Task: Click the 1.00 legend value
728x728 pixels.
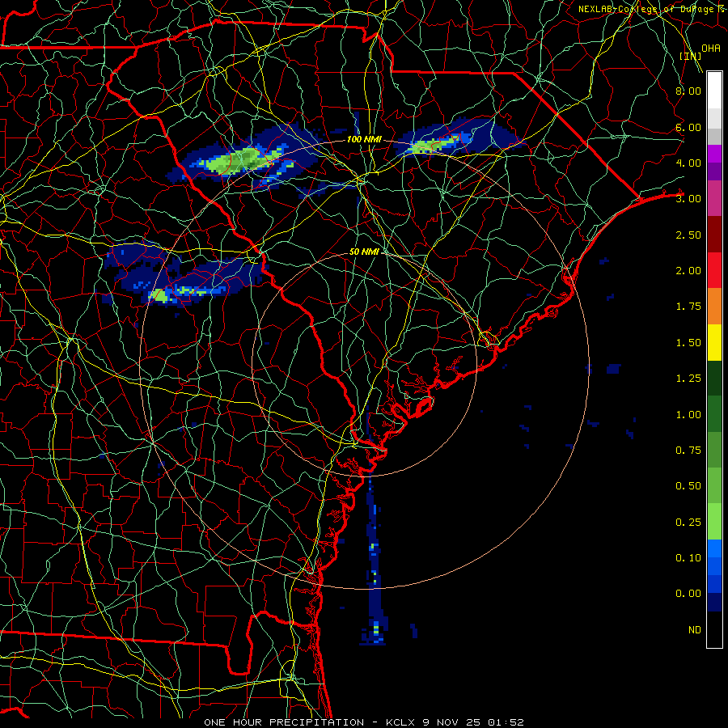Action: pos(688,415)
